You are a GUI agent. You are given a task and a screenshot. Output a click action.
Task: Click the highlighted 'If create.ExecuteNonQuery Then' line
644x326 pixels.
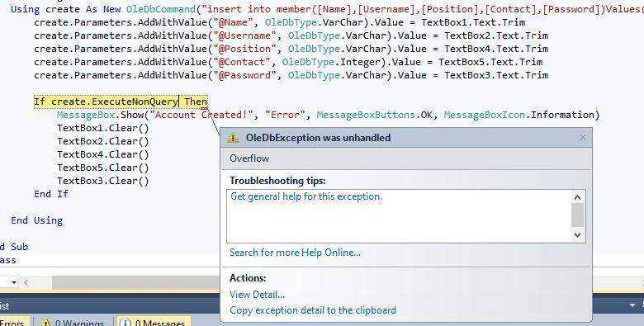121,102
